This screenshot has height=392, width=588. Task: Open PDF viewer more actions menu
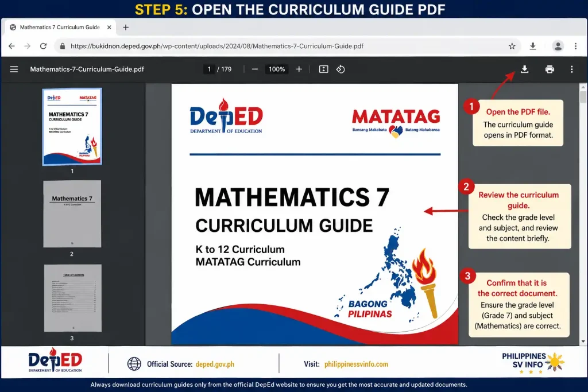(571, 69)
